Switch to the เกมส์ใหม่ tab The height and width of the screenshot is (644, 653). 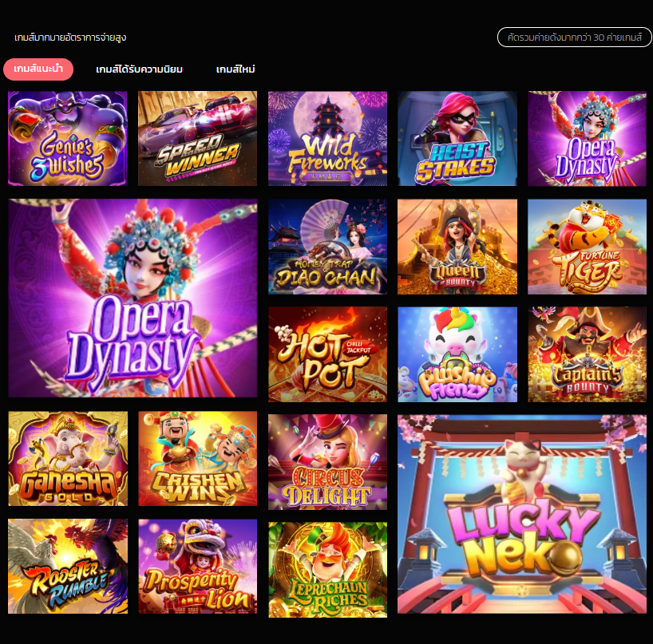pos(235,69)
